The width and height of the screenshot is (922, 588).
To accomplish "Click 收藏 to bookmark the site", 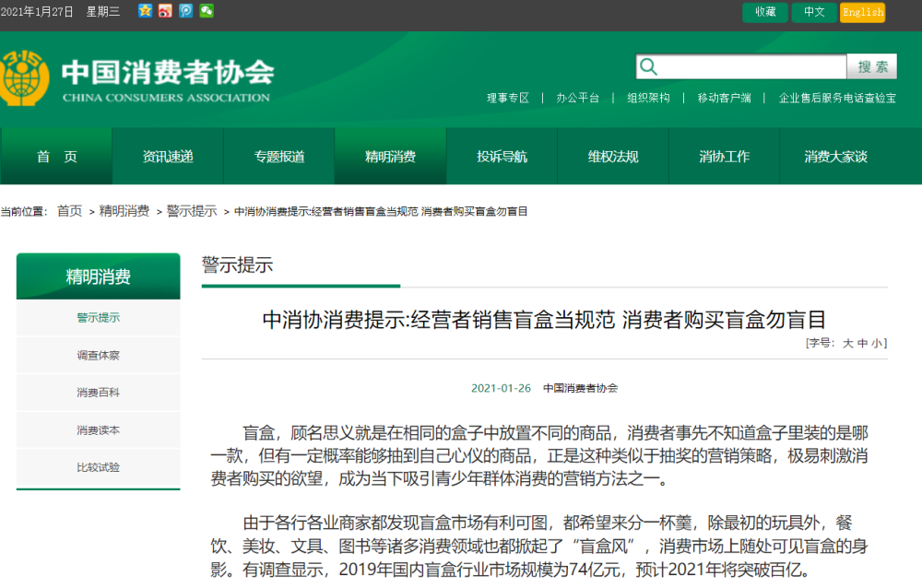I will (764, 12).
